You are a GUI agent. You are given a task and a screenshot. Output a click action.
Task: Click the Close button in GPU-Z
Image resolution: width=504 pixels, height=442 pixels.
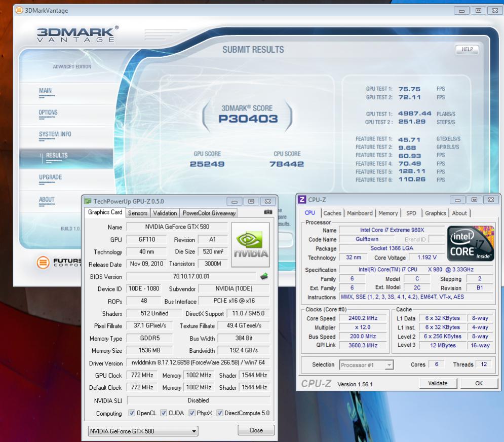(256, 430)
